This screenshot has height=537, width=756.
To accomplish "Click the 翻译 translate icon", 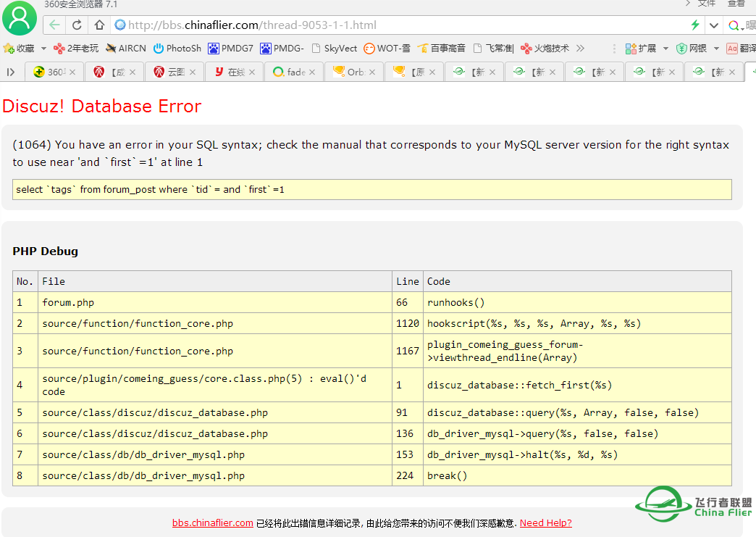I will tap(742, 49).
